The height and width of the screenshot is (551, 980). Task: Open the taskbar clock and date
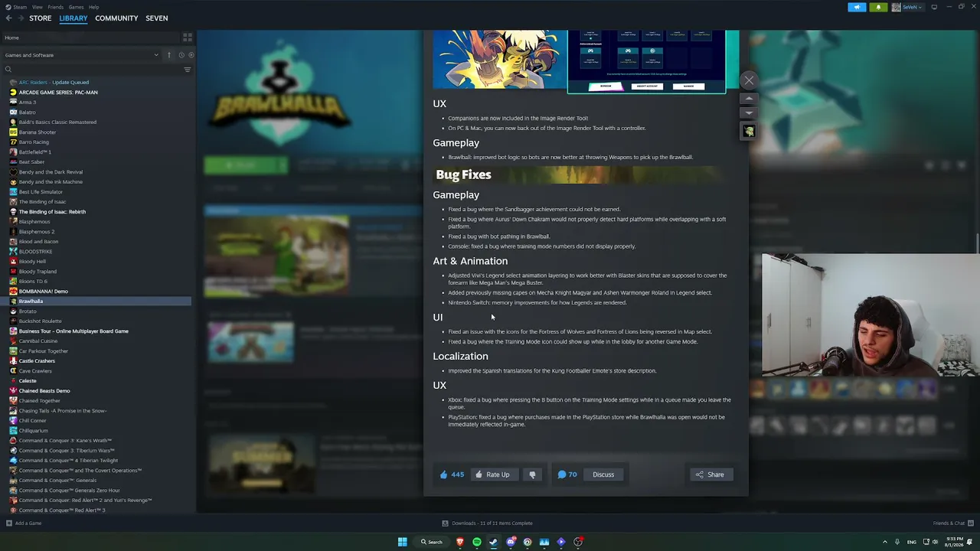click(954, 542)
